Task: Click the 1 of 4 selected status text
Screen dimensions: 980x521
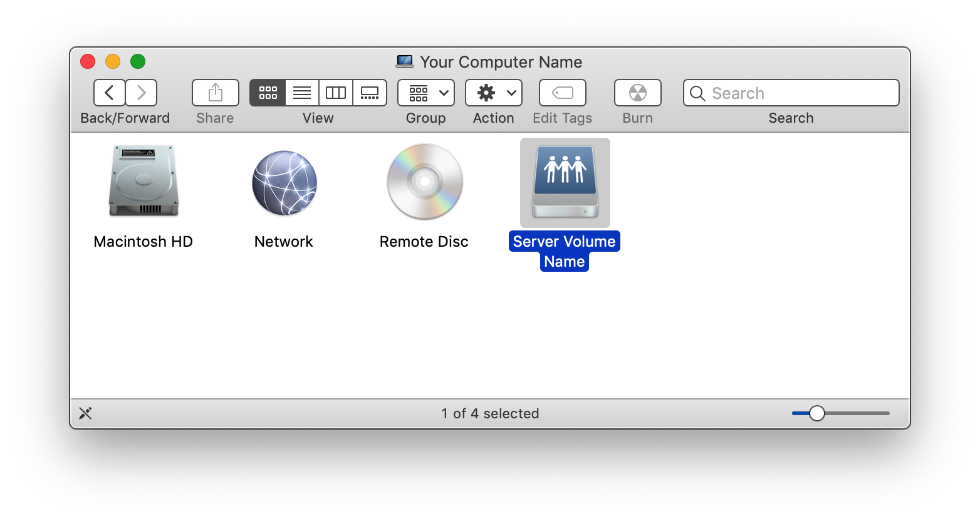Action: click(490, 413)
